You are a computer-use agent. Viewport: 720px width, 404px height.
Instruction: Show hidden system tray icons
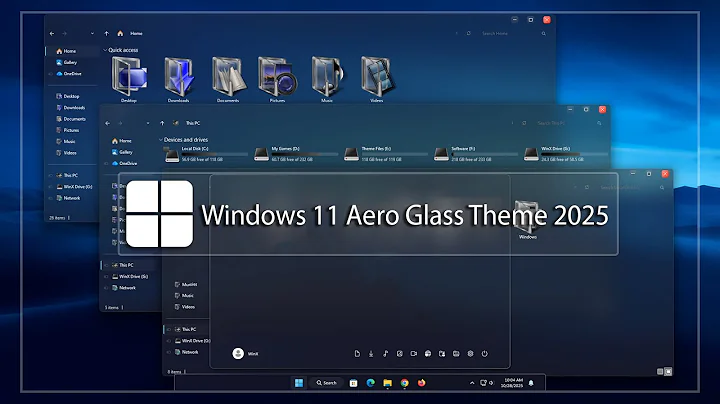pos(472,383)
